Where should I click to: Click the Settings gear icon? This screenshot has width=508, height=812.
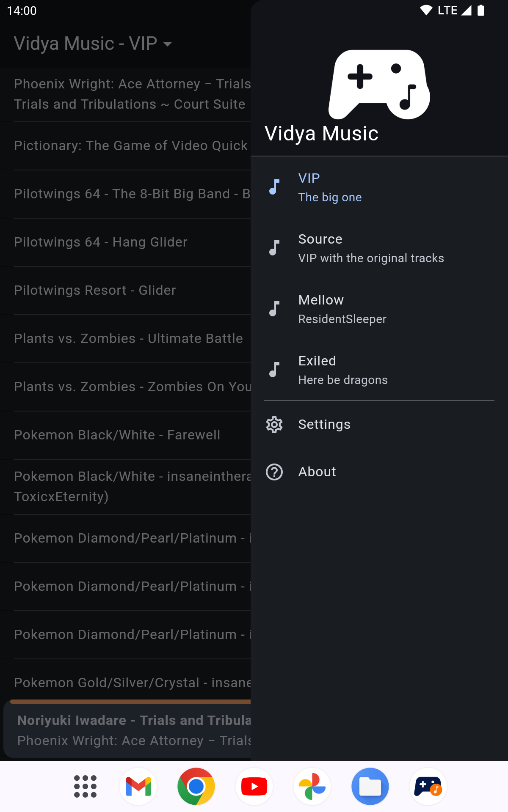click(274, 425)
